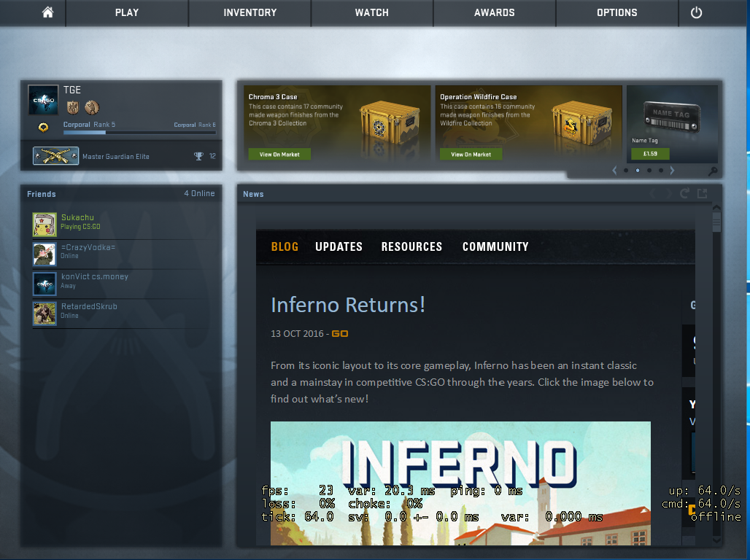Click Sukachu's avatar picture
The width and height of the screenshot is (750, 560).
point(45,225)
